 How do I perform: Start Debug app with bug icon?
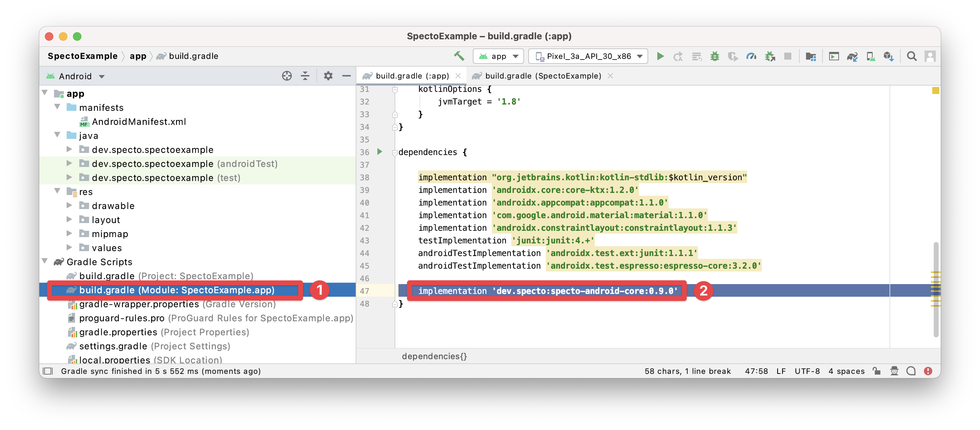pyautogui.click(x=715, y=56)
